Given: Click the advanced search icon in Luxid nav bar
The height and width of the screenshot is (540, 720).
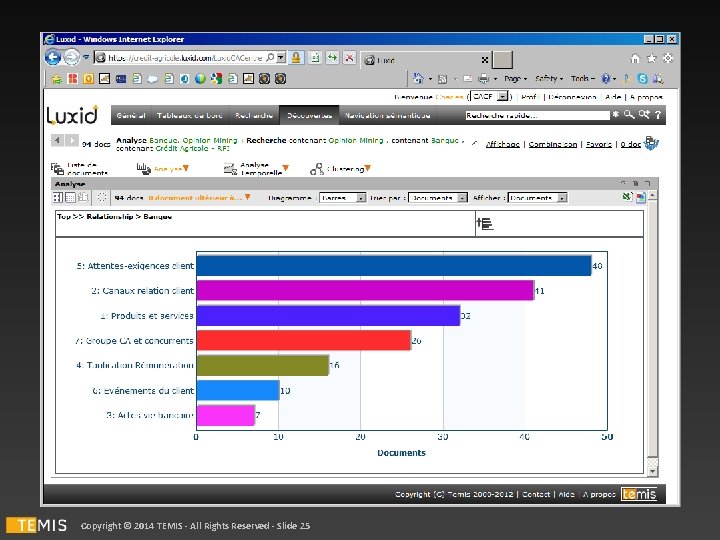Looking at the screenshot, I should click(x=644, y=115).
